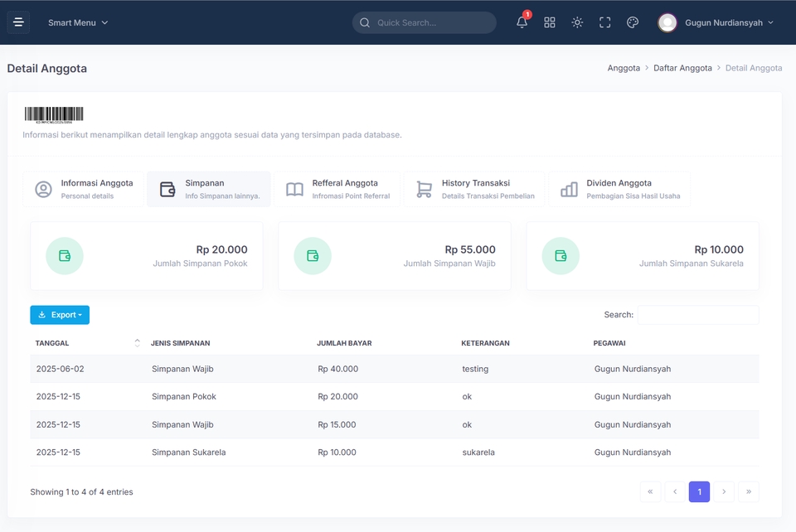796x532 pixels.
Task: Go to next page pagination button
Action: coord(724,491)
